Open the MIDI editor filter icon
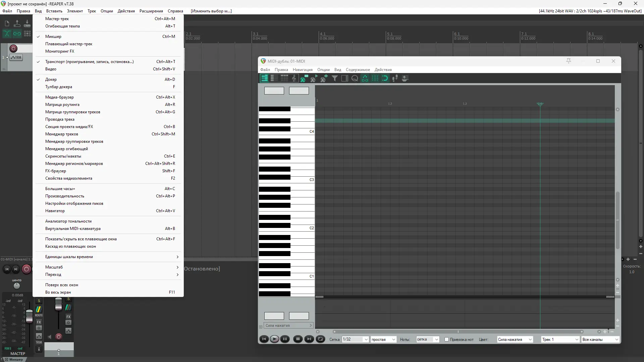 tap(334, 78)
